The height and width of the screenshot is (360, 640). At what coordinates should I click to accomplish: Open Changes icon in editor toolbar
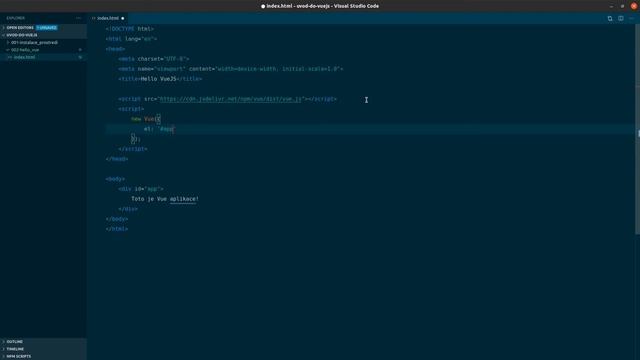coord(610,18)
